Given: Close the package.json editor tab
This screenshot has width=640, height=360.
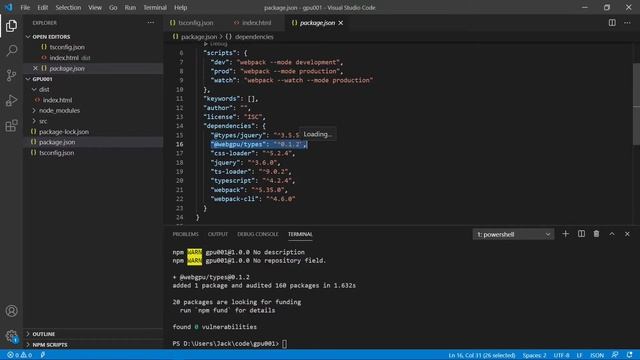Looking at the screenshot, I should pyautogui.click(x=341, y=23).
